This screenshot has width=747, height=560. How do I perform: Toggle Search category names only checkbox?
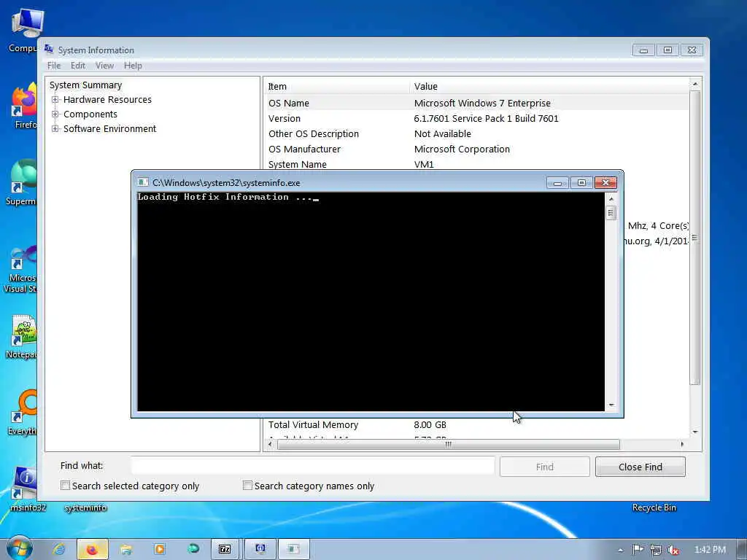(248, 485)
